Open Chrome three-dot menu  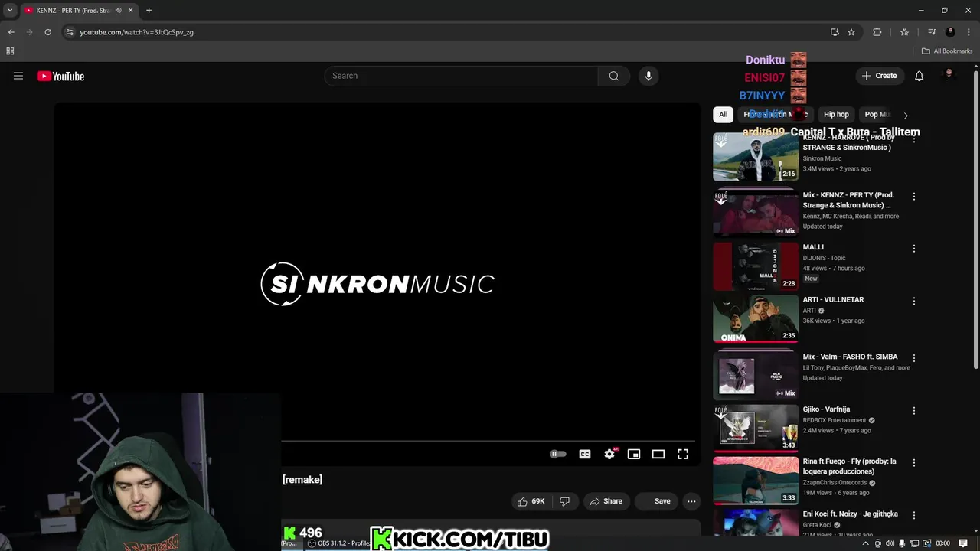tap(969, 32)
